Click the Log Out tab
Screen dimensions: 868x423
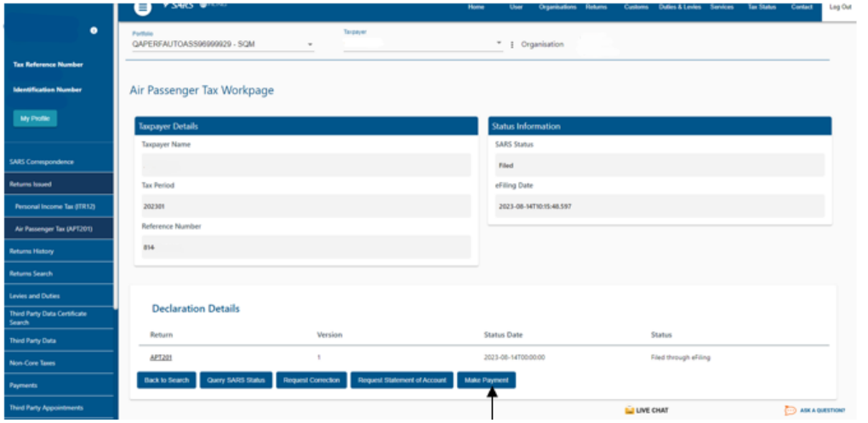[840, 7]
